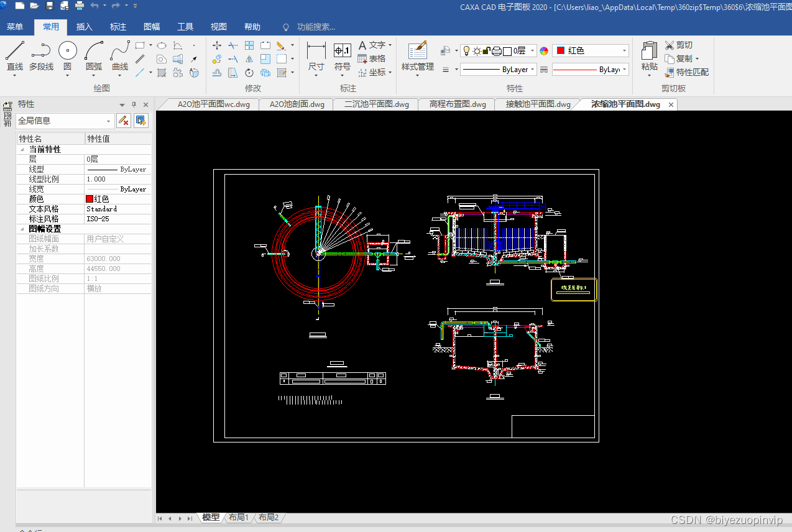The width and height of the screenshot is (792, 532).
Task: Open the black ByLayer linetype dropdown
Action: [533, 70]
